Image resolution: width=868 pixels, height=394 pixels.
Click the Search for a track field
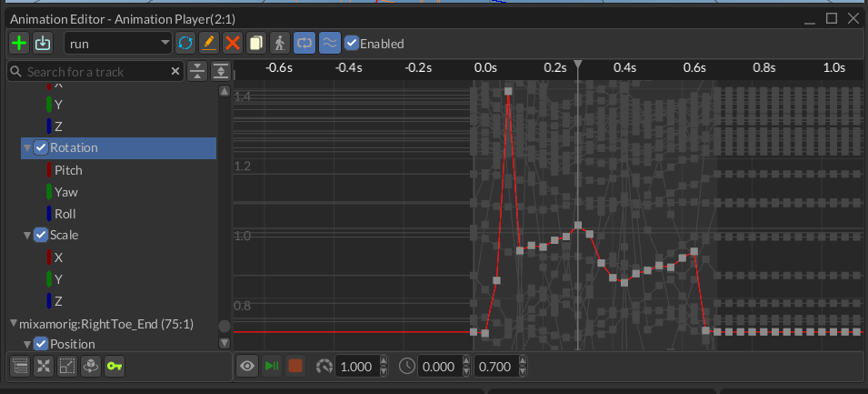(x=95, y=72)
